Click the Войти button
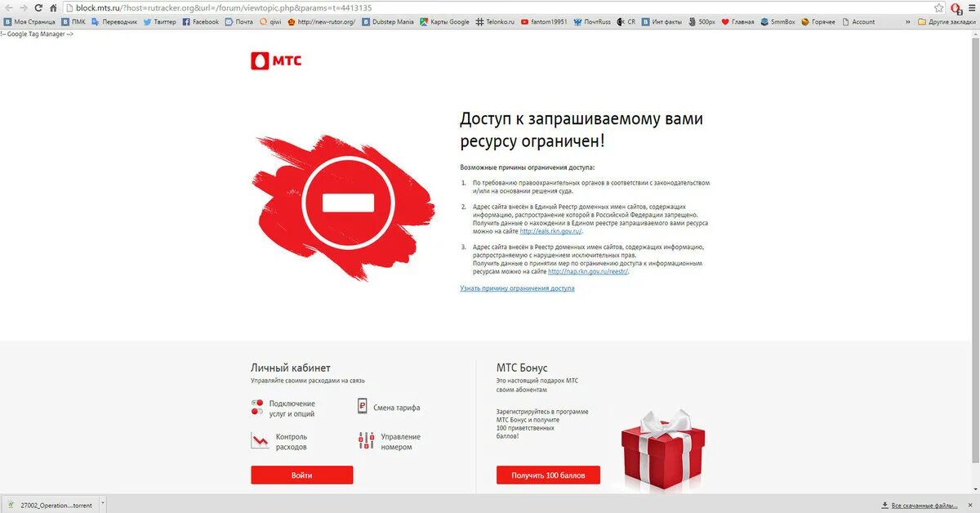Viewport: 980px width, 513px height. pyautogui.click(x=301, y=475)
